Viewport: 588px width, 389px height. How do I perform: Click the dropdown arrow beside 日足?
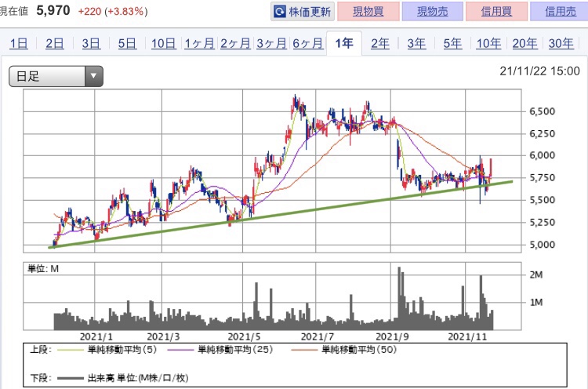(x=94, y=77)
